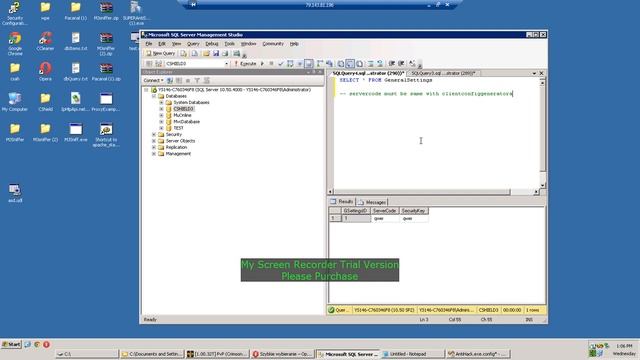640x360 pixels.
Task: Open the Query menu
Action: 193,44
